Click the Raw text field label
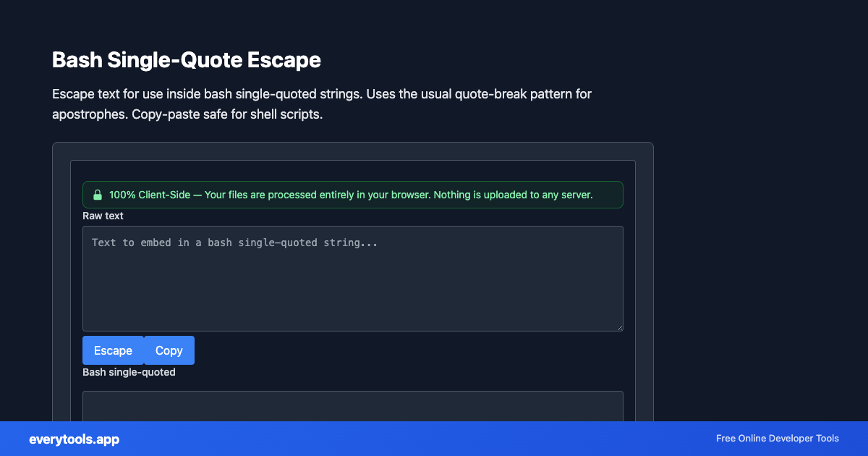Screen dimensions: 868x456 click(102, 216)
